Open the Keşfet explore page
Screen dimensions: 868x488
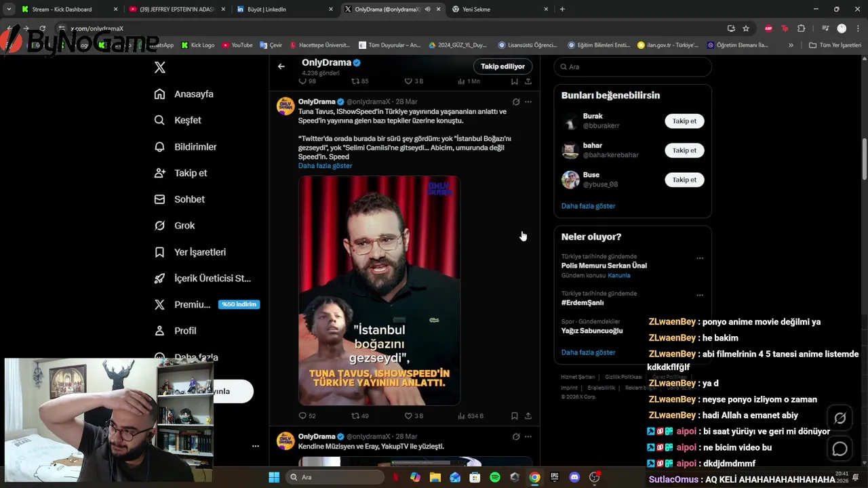coord(178,120)
